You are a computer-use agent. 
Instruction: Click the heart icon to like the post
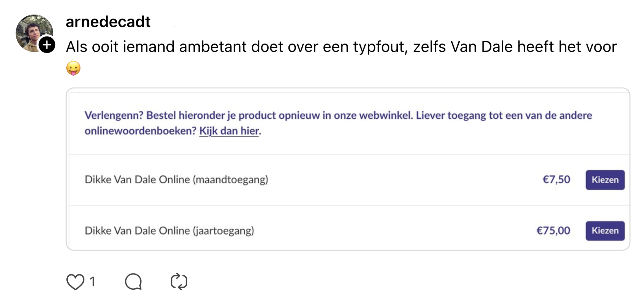pos(75,282)
